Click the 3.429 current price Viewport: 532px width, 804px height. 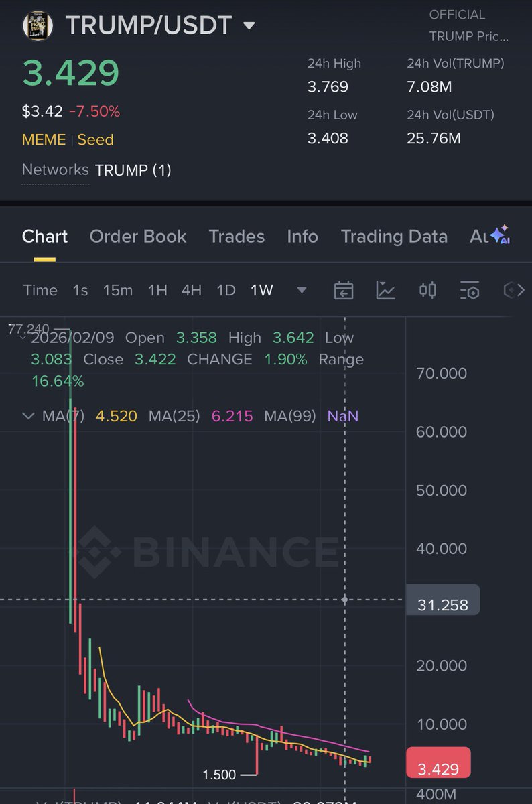click(x=70, y=73)
